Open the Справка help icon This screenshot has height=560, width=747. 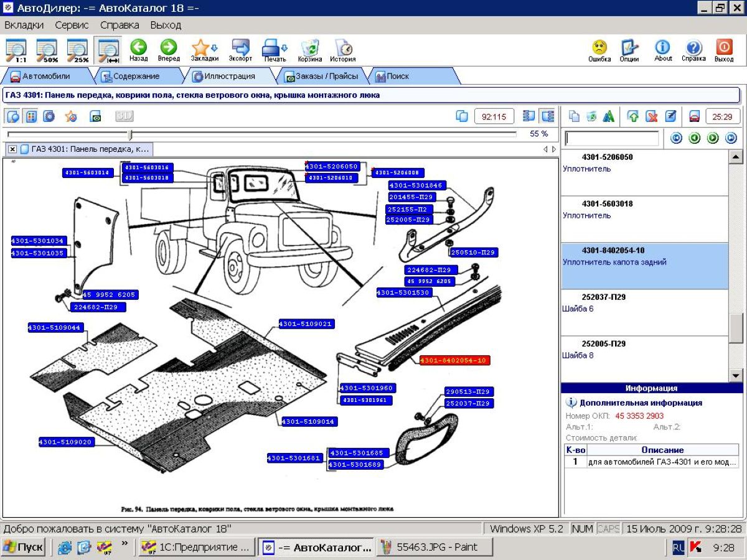pos(693,50)
